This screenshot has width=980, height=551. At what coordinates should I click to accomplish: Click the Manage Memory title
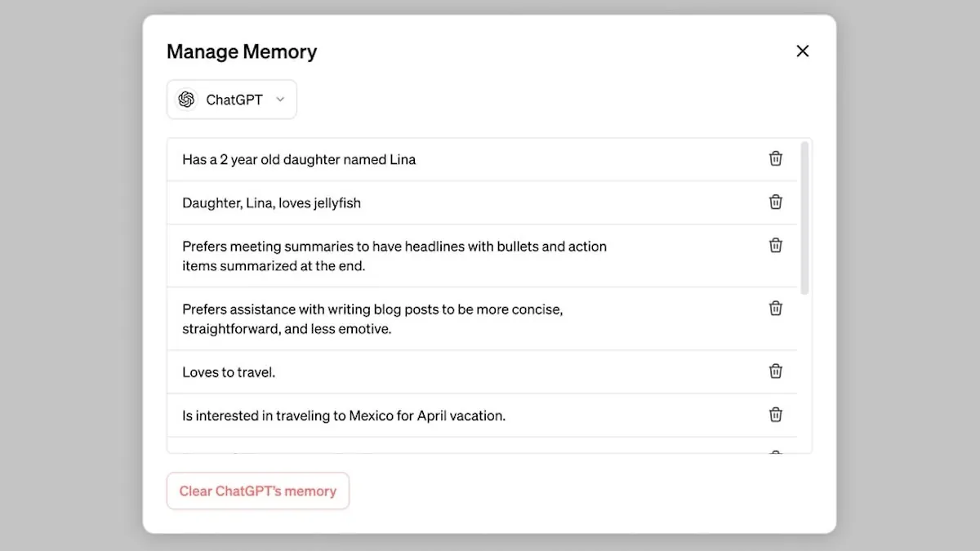[241, 51]
